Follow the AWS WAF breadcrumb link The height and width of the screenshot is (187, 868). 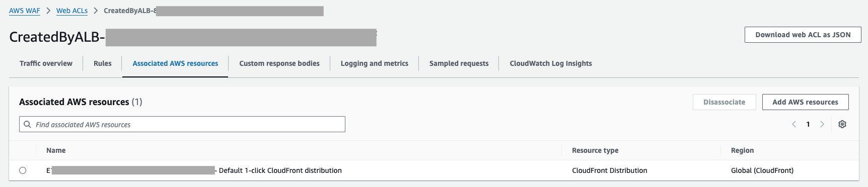[25, 11]
